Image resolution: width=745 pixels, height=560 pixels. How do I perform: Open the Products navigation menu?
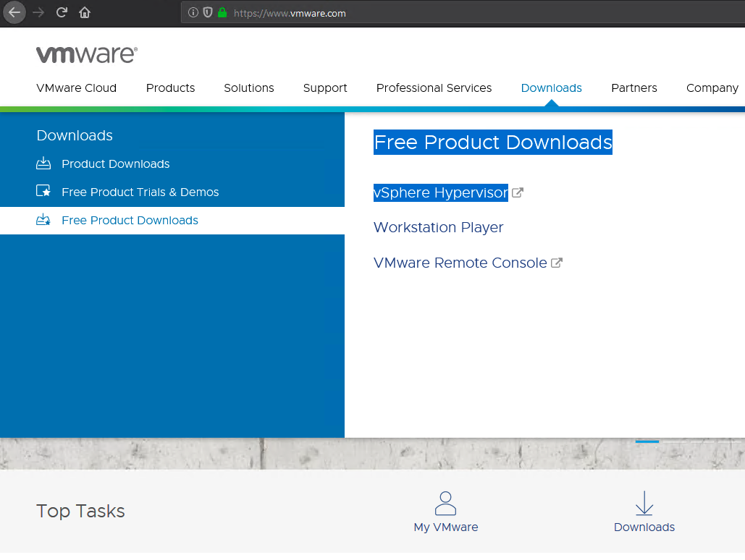170,88
